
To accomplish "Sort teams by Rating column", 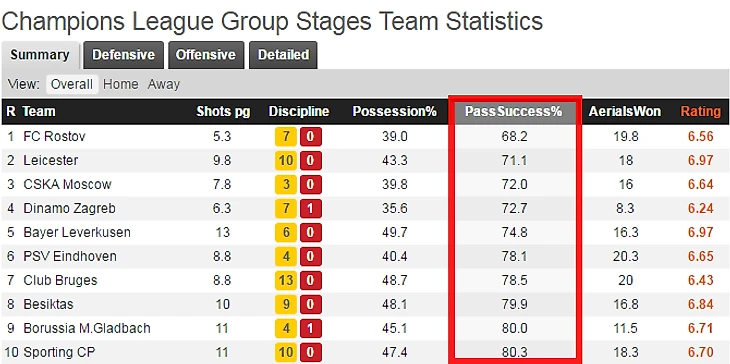I will click(x=701, y=112).
